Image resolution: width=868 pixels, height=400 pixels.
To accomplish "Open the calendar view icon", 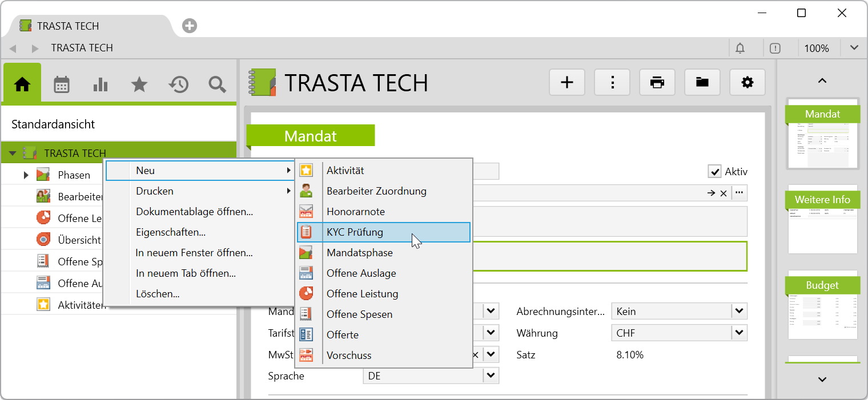I will click(x=61, y=84).
